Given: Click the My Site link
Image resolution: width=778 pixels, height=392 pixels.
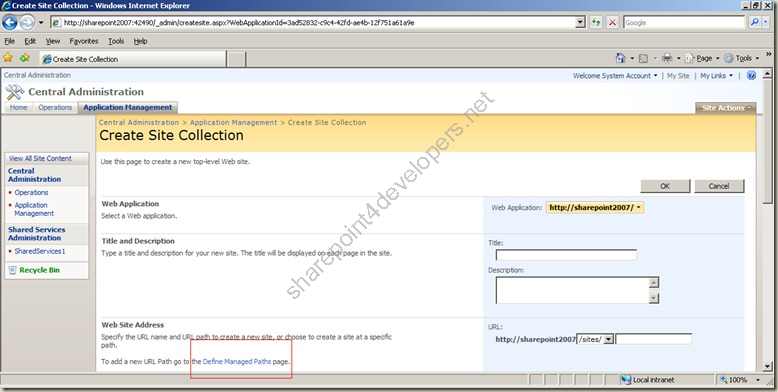Looking at the screenshot, I should pos(678,76).
